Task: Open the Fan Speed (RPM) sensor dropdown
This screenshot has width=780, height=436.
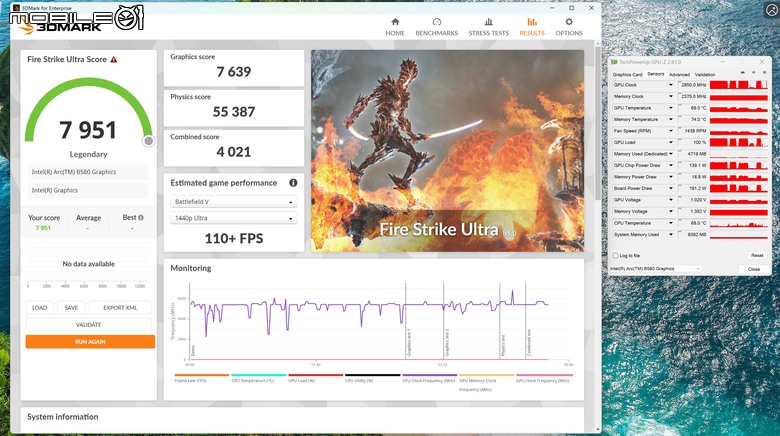Action: tap(671, 131)
